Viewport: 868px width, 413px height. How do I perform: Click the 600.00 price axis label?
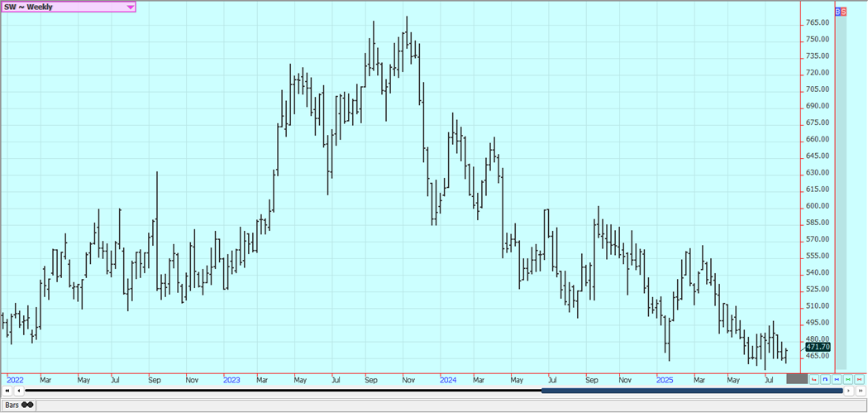818,205
